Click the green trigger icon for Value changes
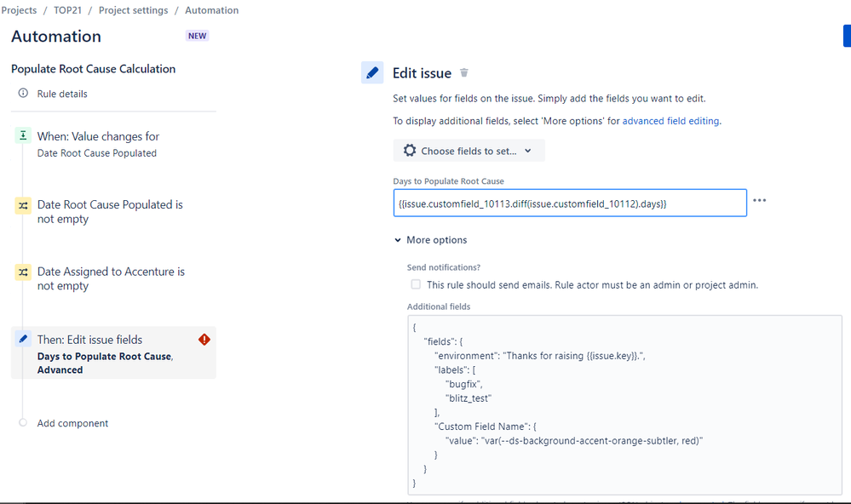The width and height of the screenshot is (851, 504). [23, 135]
